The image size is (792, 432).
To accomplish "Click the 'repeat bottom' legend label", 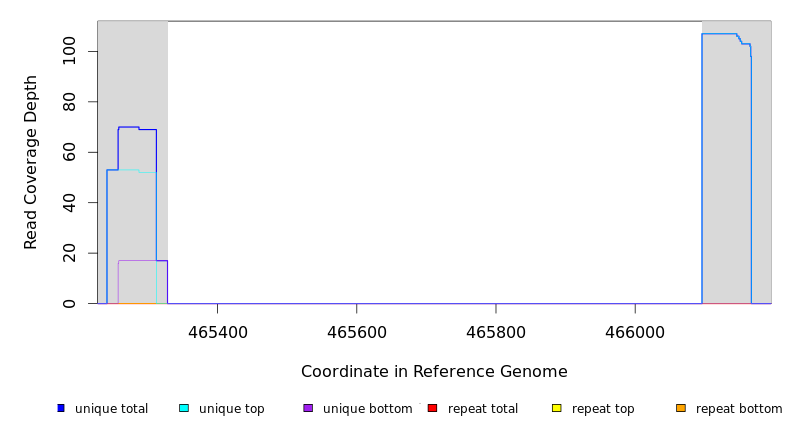I will (739, 409).
